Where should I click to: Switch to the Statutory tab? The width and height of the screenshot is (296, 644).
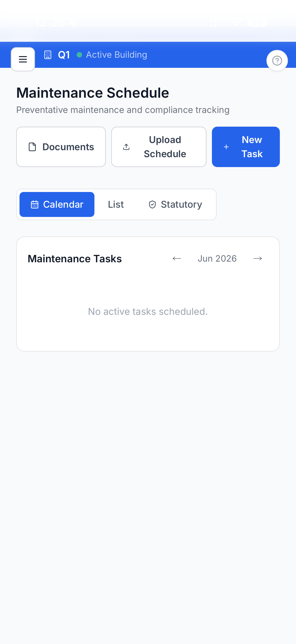pos(175,205)
